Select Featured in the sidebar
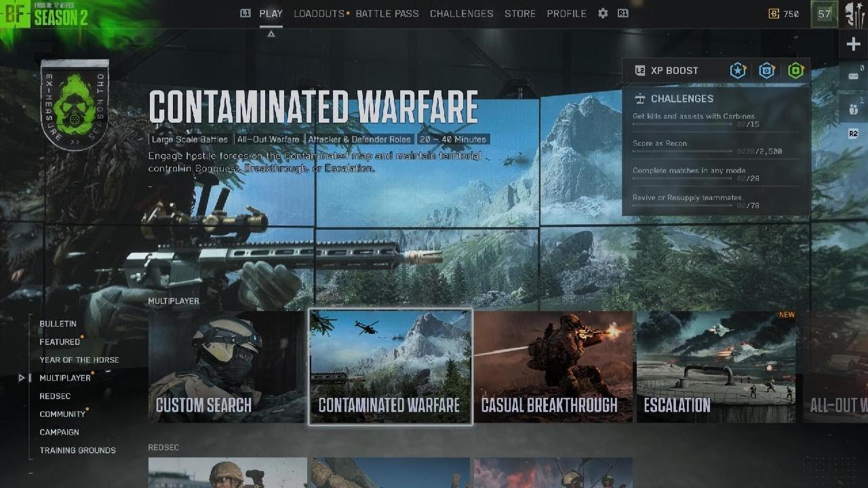 click(60, 342)
